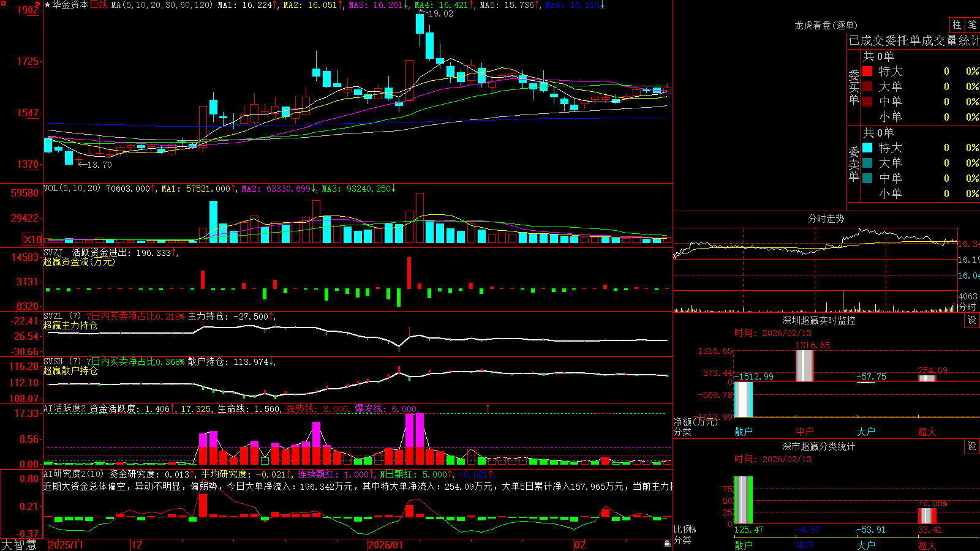Image resolution: width=980 pixels, height=551 pixels.
Task: Select 超大 category in 深市超赢分类统计 chart
Action: click(927, 545)
